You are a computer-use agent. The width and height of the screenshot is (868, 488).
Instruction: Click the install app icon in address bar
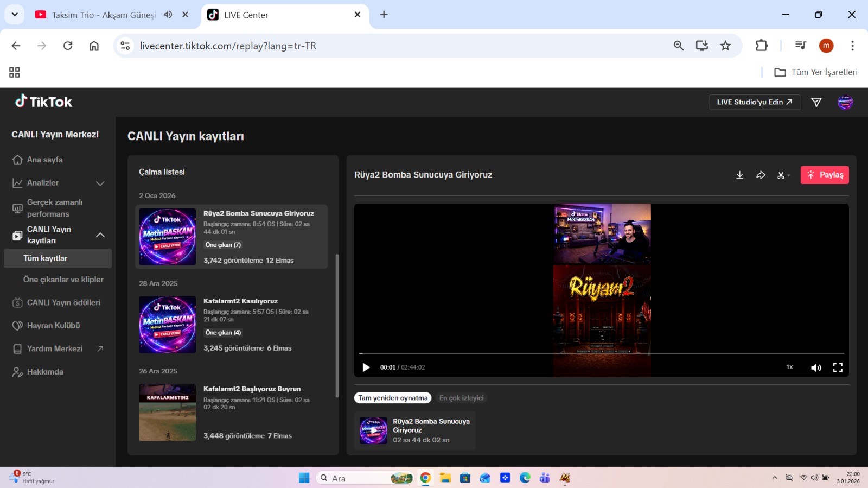[702, 46]
